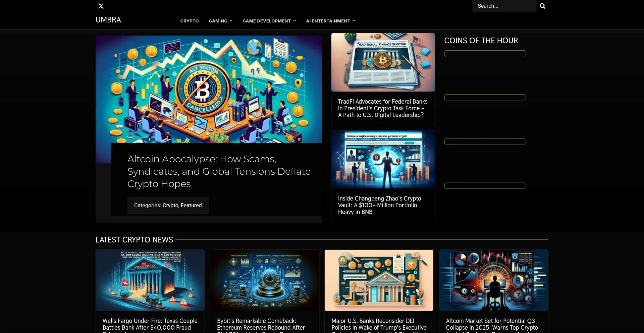Click into the Search input field
The image size is (644, 333).
point(504,6)
